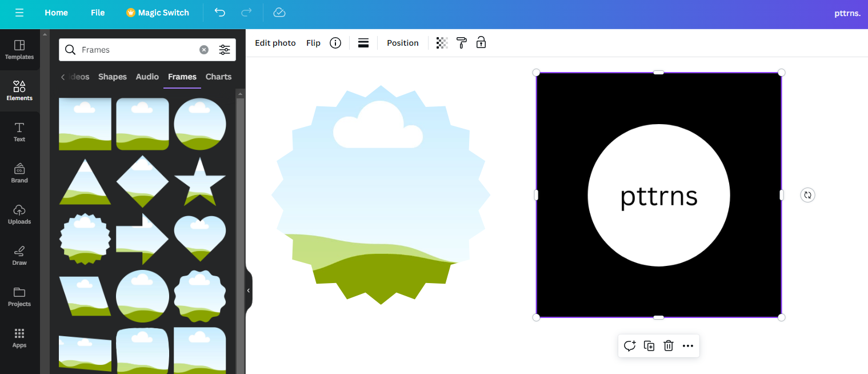This screenshot has width=868, height=374.
Task: Open the transparency control
Action: (442, 43)
